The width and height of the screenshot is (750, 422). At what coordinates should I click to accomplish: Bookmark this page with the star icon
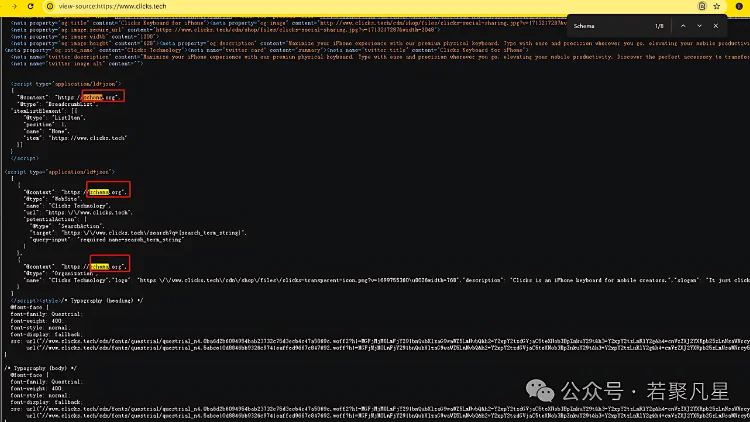(717, 6)
